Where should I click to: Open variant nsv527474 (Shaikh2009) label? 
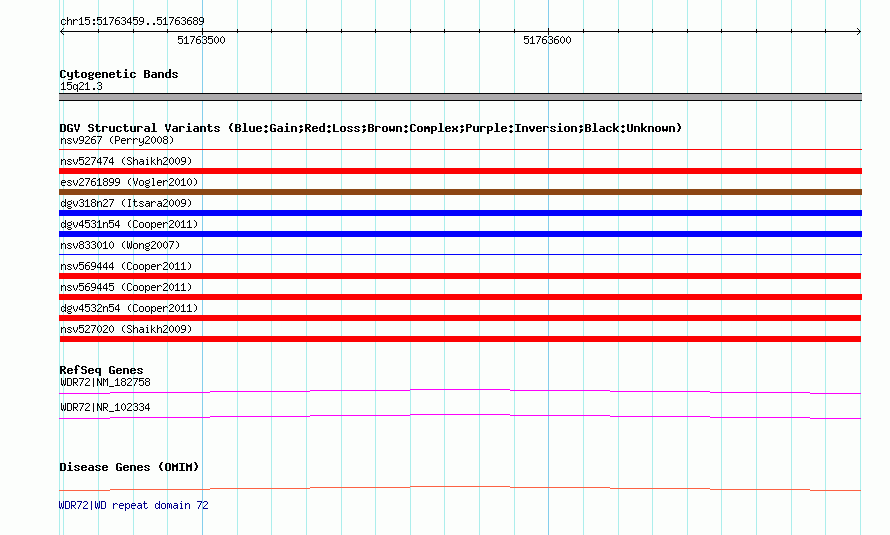tap(126, 161)
